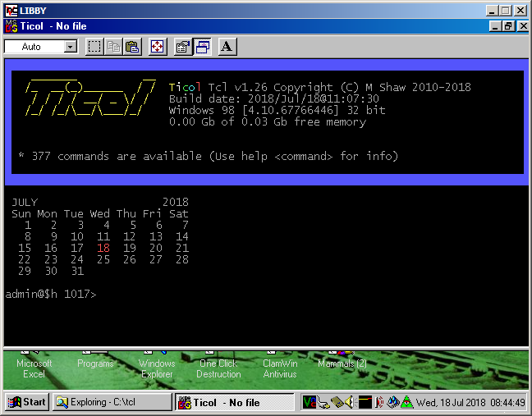This screenshot has width=532, height=416.
Task: Click the '377 commands are available' line
Action: [209, 156]
